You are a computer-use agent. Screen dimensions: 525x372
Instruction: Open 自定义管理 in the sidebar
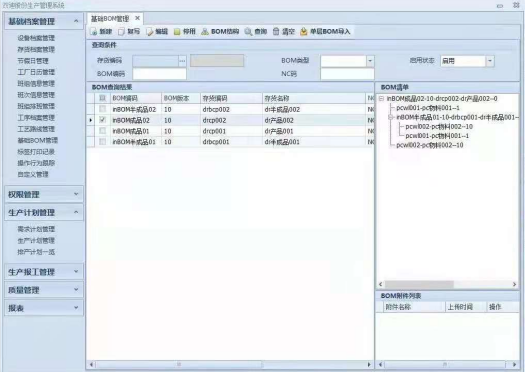33,174
